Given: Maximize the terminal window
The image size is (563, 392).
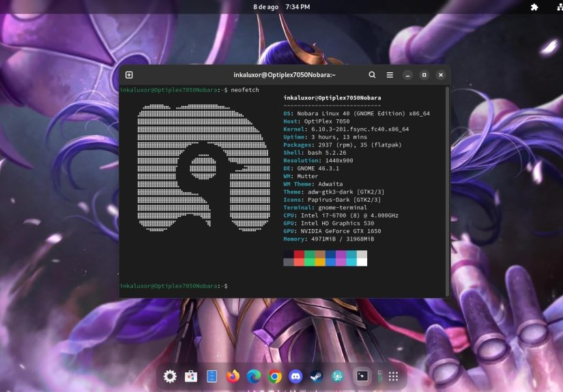Looking at the screenshot, I should (x=424, y=74).
